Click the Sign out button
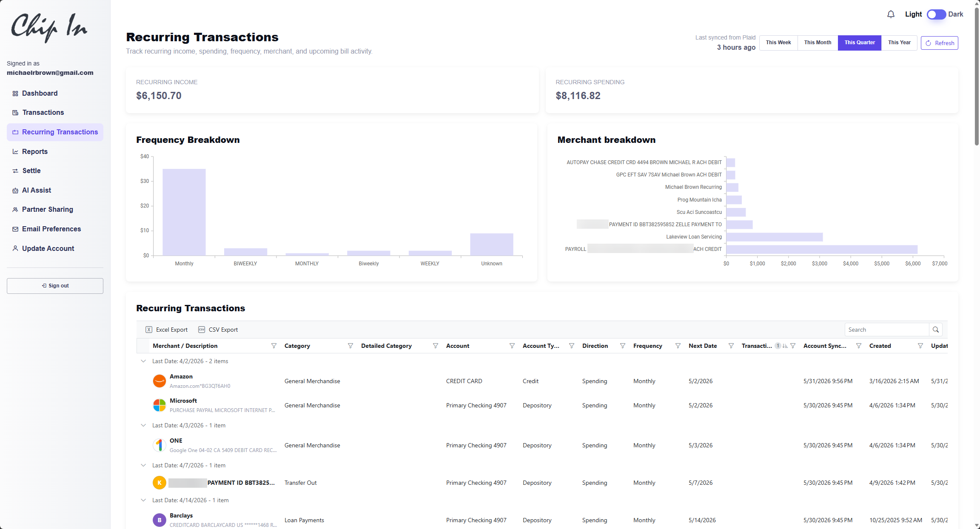This screenshot has height=529, width=980. (x=55, y=286)
